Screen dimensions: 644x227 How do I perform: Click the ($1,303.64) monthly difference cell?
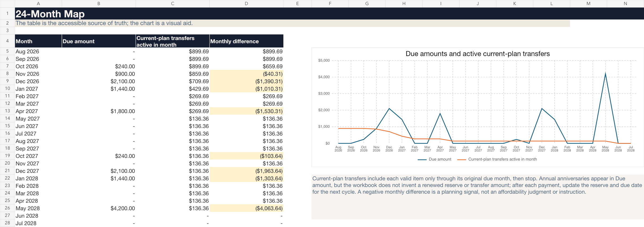(246, 178)
